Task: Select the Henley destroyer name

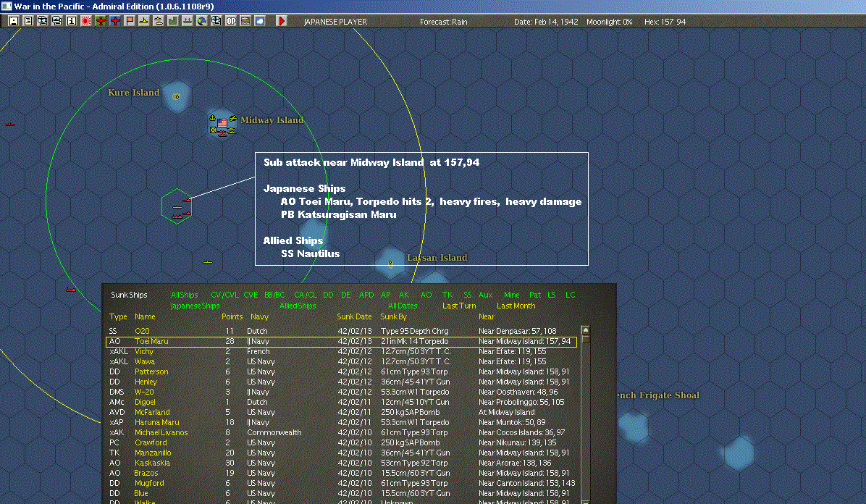Action: [x=146, y=382]
